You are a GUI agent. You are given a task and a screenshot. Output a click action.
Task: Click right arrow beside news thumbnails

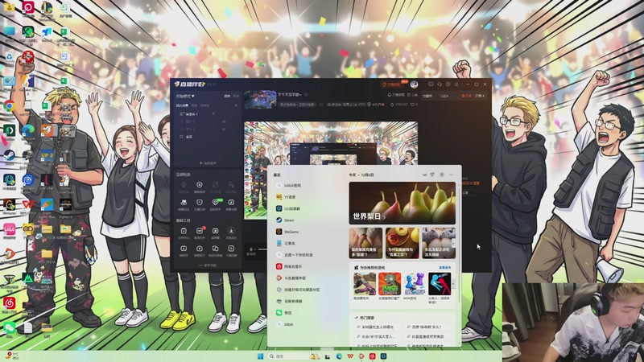pyautogui.click(x=453, y=244)
